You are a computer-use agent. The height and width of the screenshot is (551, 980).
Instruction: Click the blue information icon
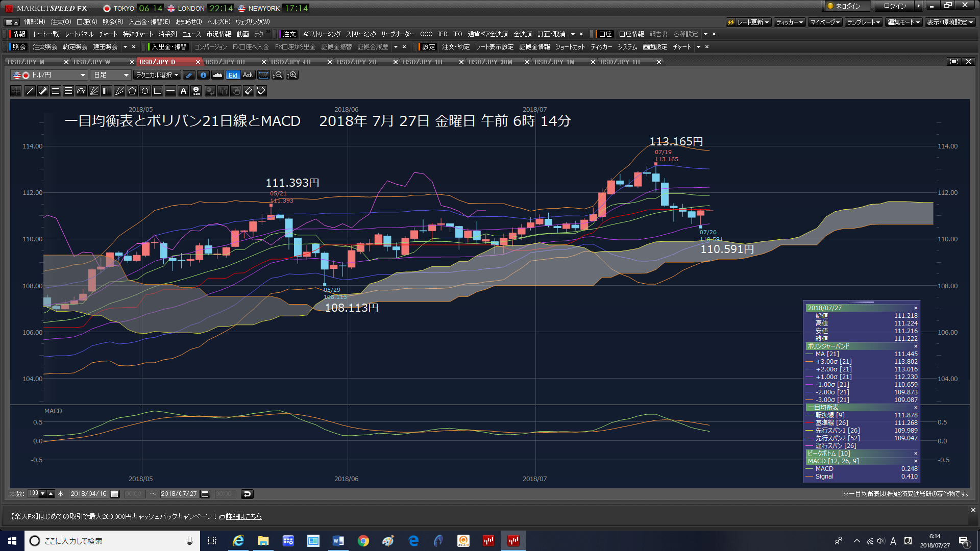pos(203,75)
